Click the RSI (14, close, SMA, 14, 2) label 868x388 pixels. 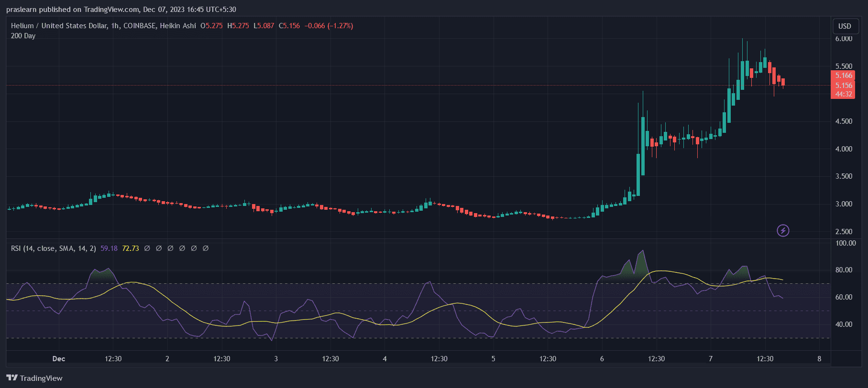coord(54,248)
